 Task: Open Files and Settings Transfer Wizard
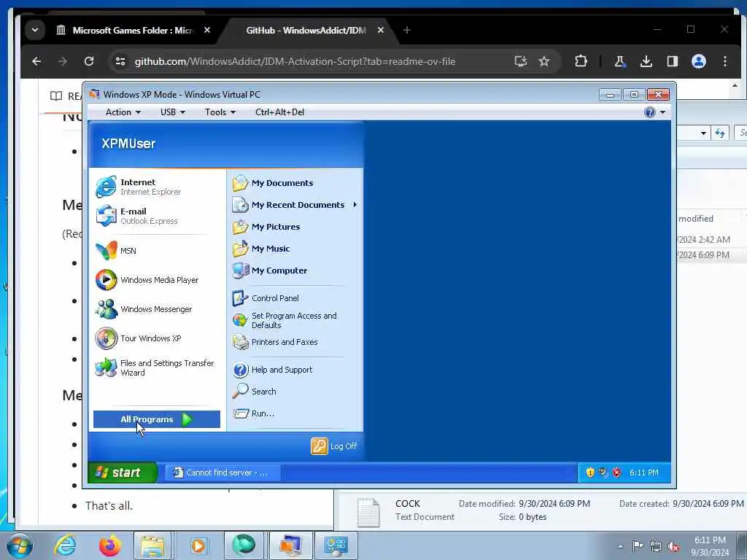[x=155, y=367]
